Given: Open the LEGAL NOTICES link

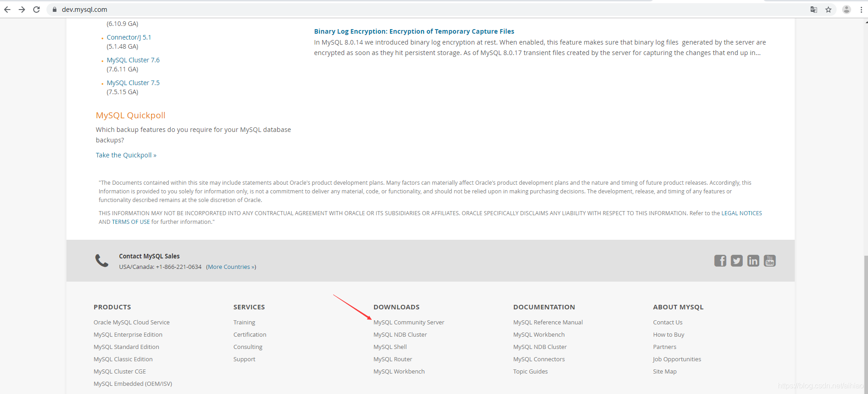Looking at the screenshot, I should tap(741, 213).
